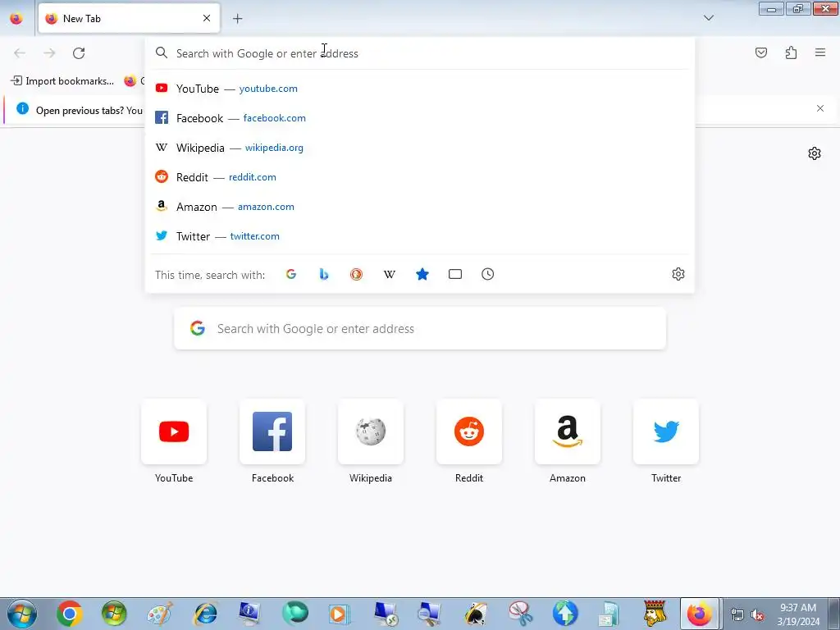This screenshot has height=630, width=840.
Task: Click the Firefox taskbar button
Action: pyautogui.click(x=700, y=614)
